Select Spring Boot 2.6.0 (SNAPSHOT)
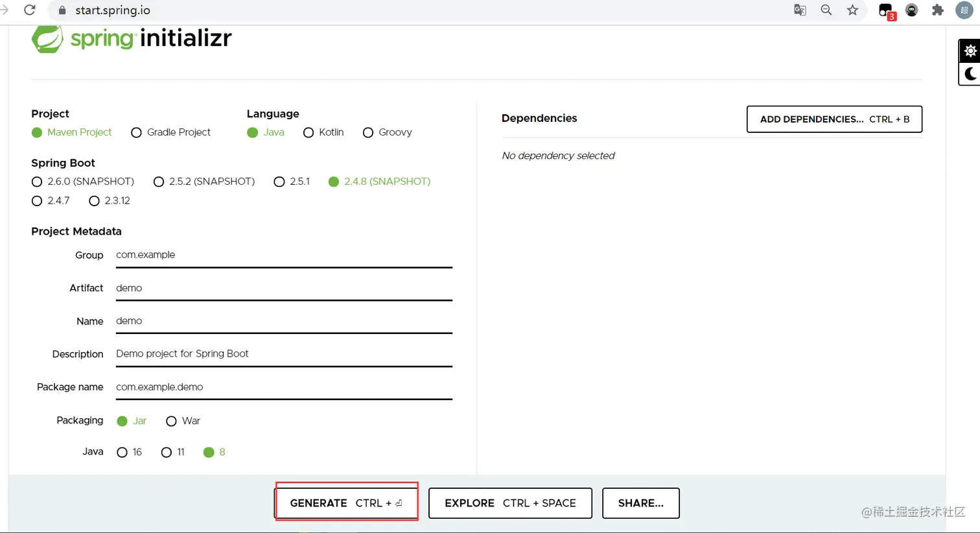This screenshot has width=980, height=533. (x=83, y=182)
